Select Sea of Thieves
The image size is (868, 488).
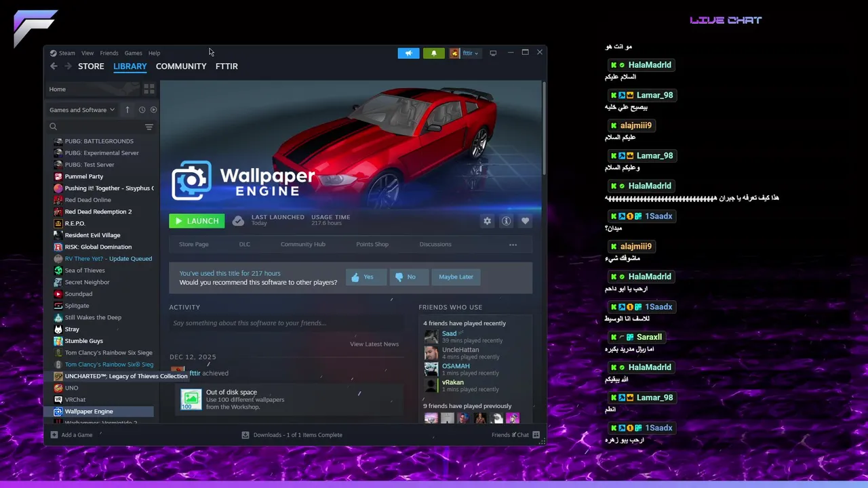(x=85, y=270)
